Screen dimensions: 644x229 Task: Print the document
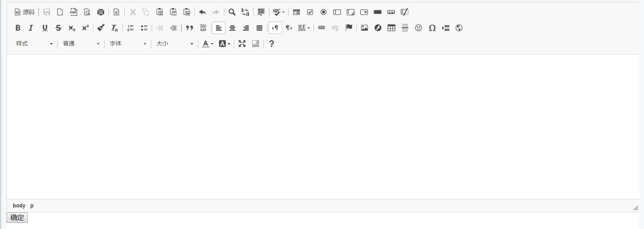click(x=101, y=12)
